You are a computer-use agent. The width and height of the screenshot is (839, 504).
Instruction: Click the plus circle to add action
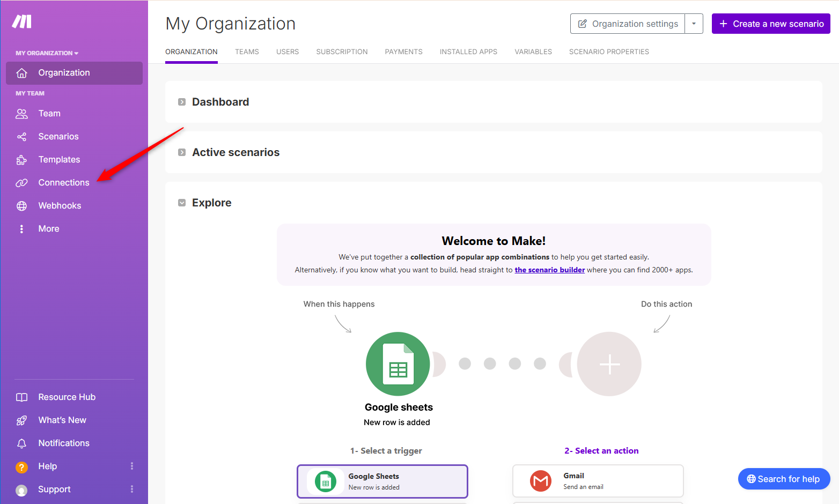609,364
